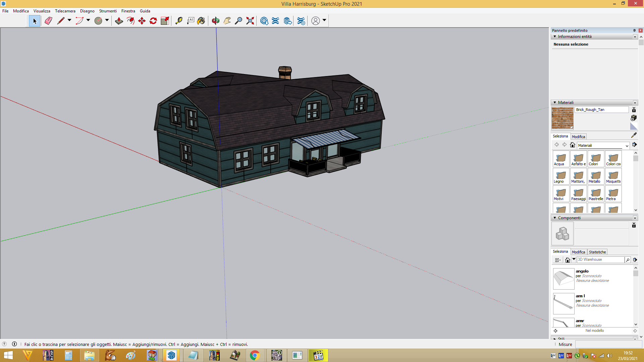Screen dimensions: 644x362
Task: Select the Eraser tool
Action: click(48, 21)
